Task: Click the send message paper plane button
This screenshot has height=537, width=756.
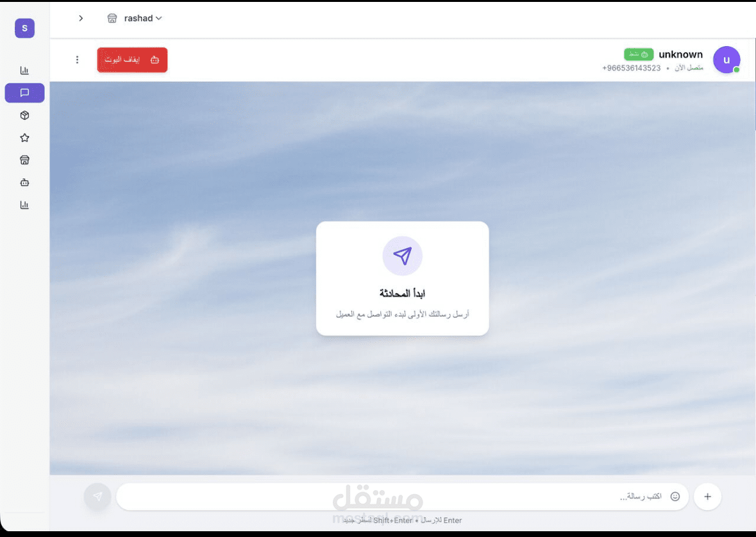Action: 97,497
